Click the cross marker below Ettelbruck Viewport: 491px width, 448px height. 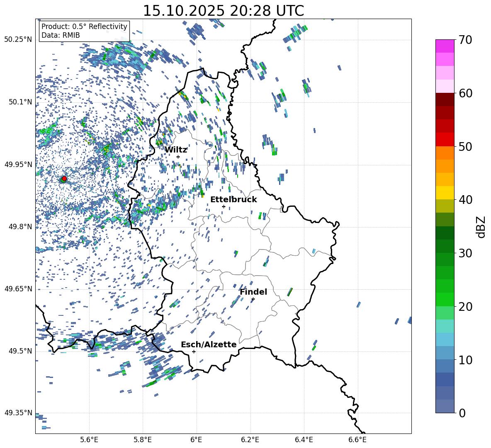pyautogui.click(x=224, y=206)
